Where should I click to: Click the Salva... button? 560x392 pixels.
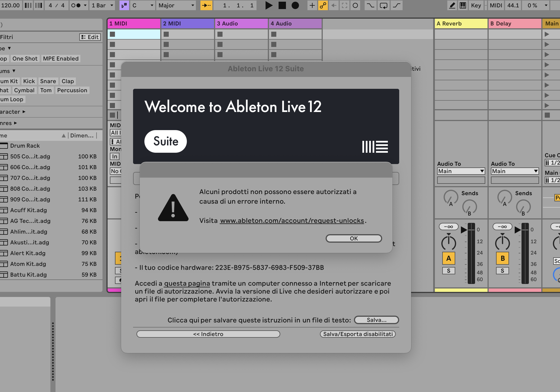[x=376, y=320]
